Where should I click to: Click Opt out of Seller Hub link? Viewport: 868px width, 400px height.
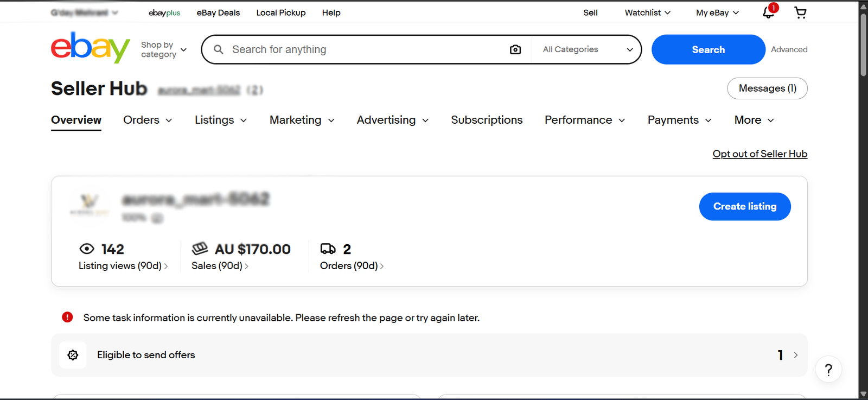tap(759, 154)
